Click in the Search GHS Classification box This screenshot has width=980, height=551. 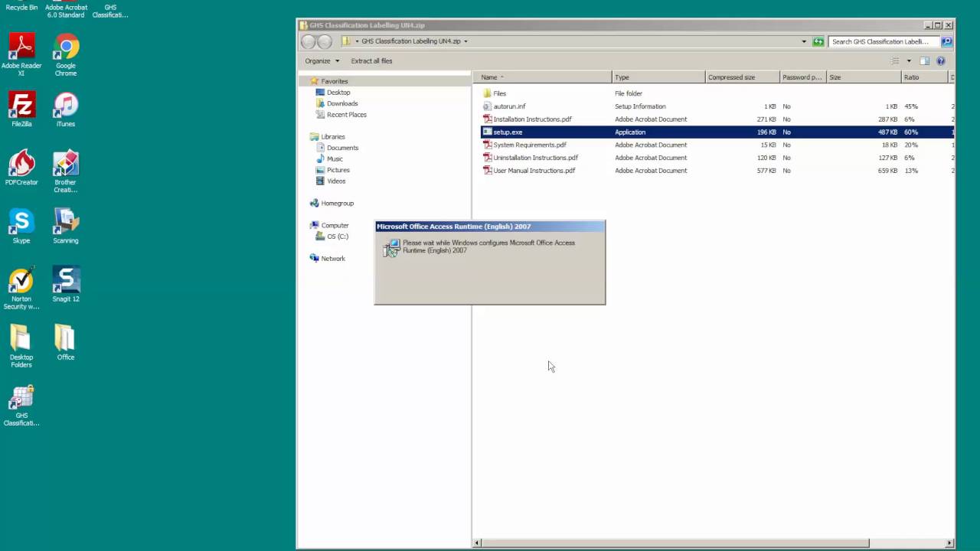(x=884, y=41)
